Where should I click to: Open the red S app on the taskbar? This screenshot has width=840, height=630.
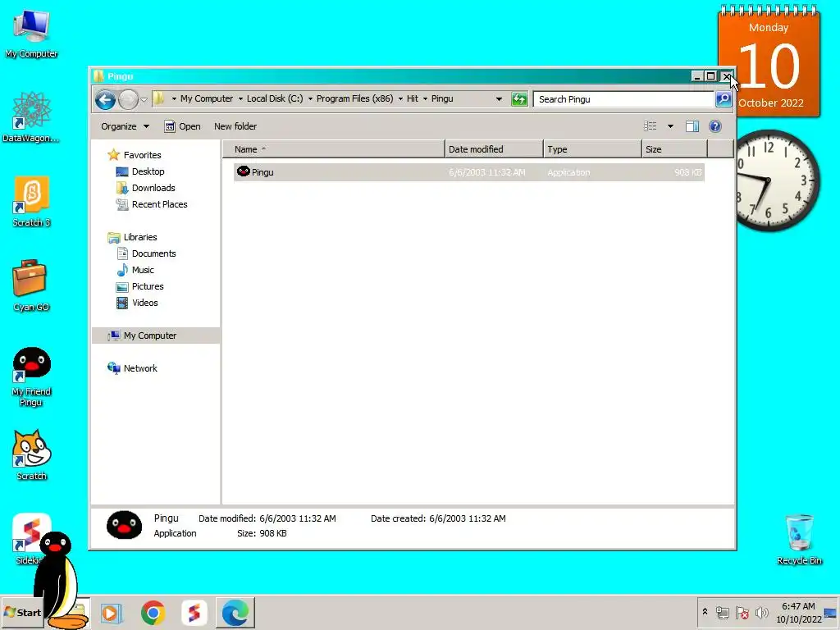[x=194, y=613]
